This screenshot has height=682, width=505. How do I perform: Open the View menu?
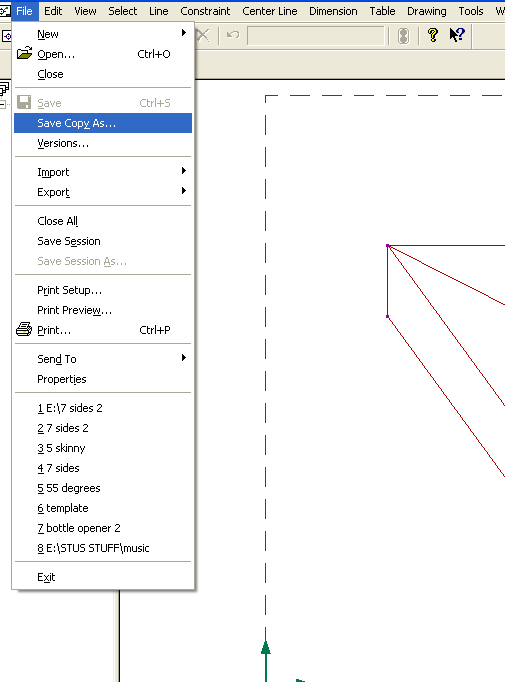tap(85, 11)
